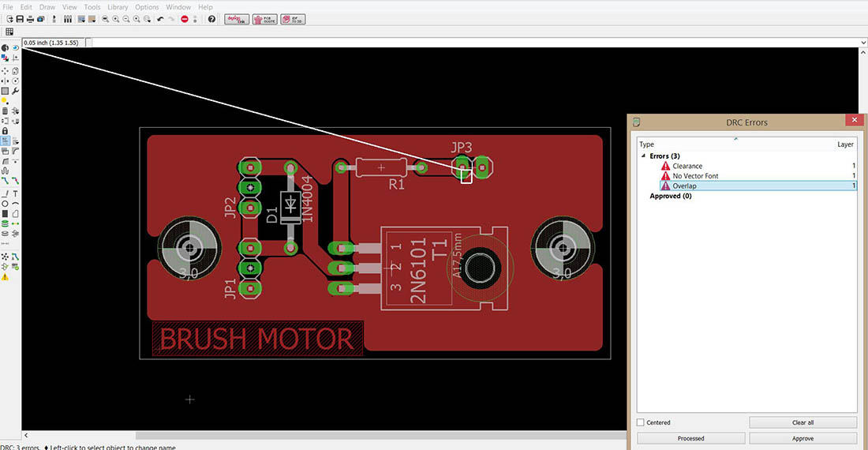Select the Lock padlock tool
868x450 pixels.
[5, 131]
